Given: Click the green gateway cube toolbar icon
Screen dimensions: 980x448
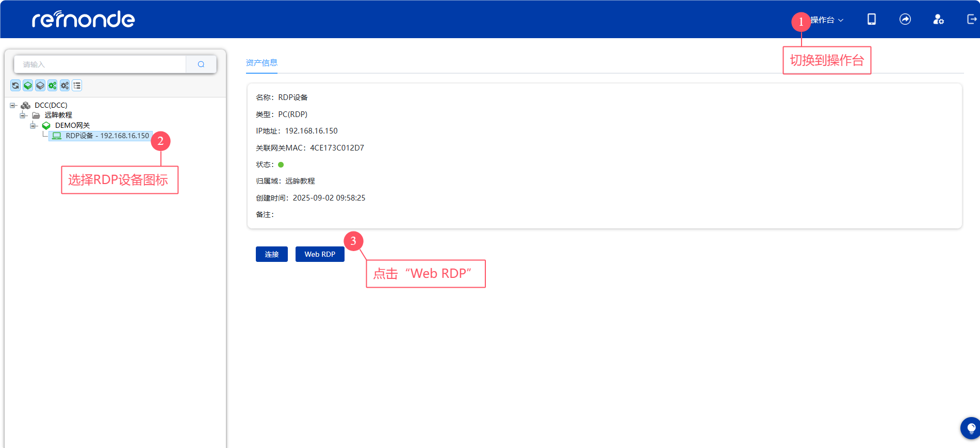Looking at the screenshot, I should pyautogui.click(x=28, y=86).
